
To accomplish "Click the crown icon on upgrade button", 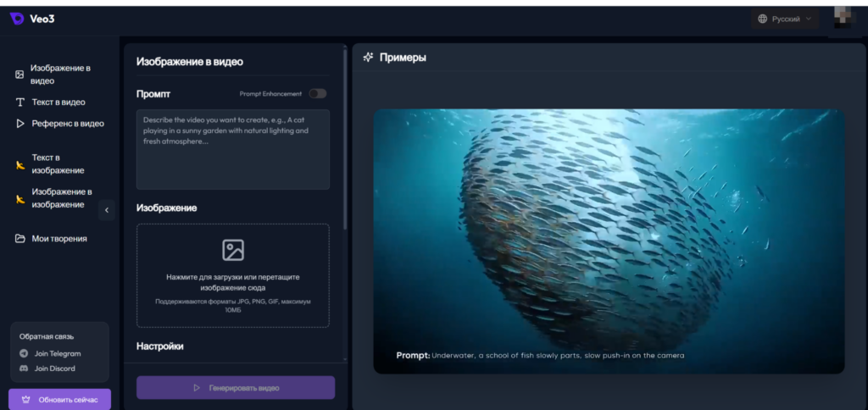I will 25,400.
